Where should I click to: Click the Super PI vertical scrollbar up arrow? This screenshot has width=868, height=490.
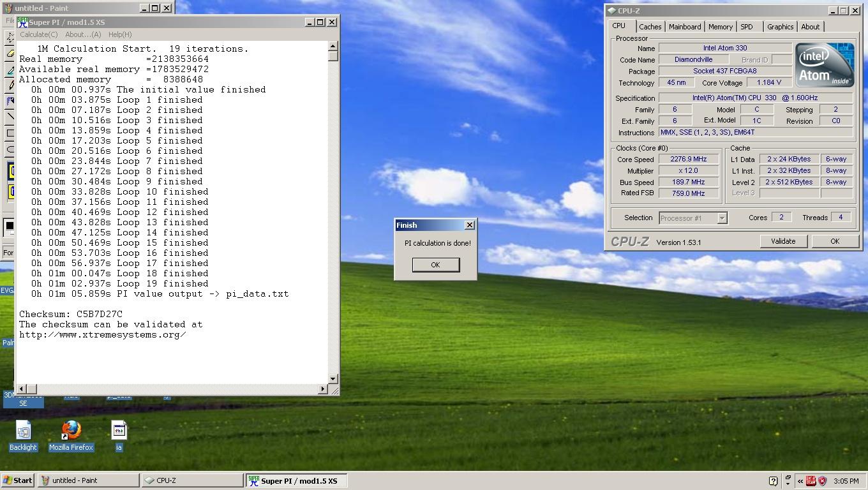pyautogui.click(x=333, y=46)
